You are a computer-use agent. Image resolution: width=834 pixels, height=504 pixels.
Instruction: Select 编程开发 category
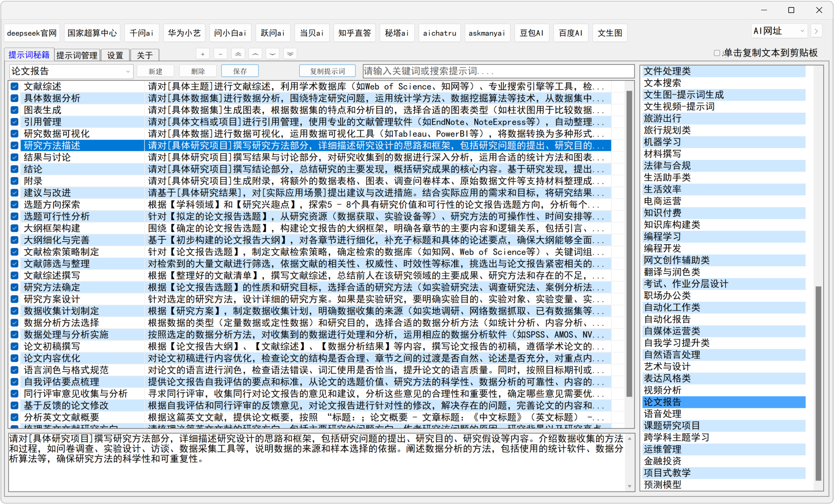[724, 248]
